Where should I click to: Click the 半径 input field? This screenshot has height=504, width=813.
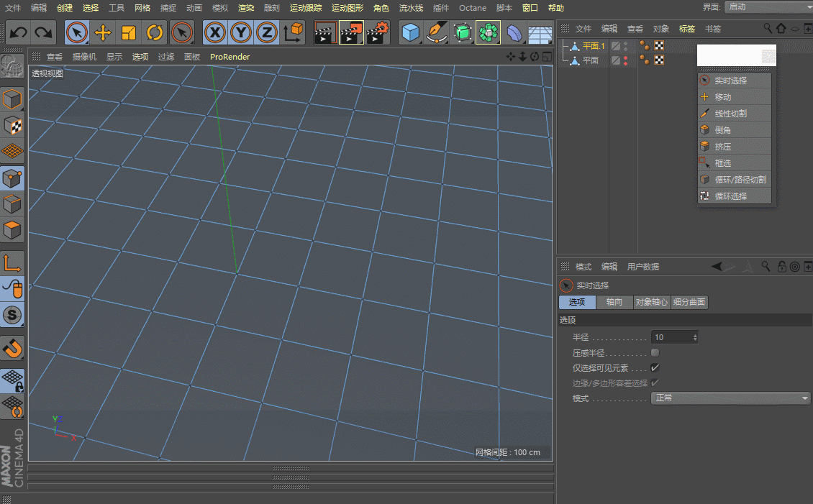click(x=671, y=337)
